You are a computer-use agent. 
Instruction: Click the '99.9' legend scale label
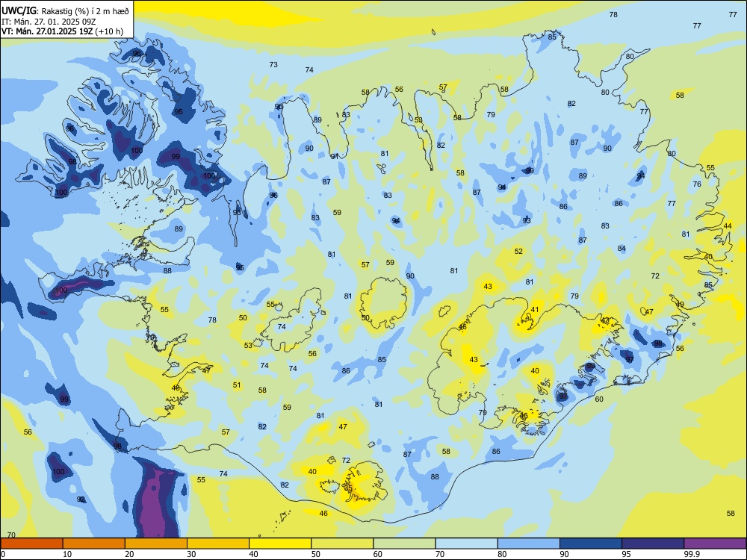(x=692, y=554)
